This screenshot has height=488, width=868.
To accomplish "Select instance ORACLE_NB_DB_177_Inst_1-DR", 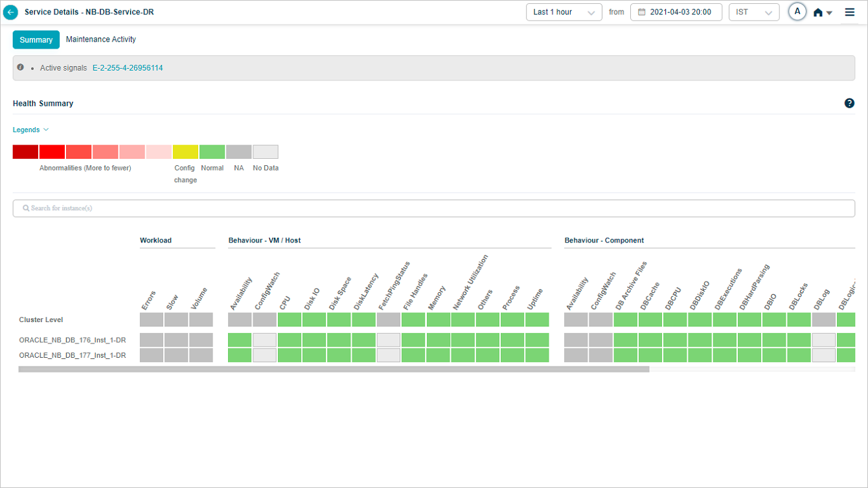I will coord(73,355).
